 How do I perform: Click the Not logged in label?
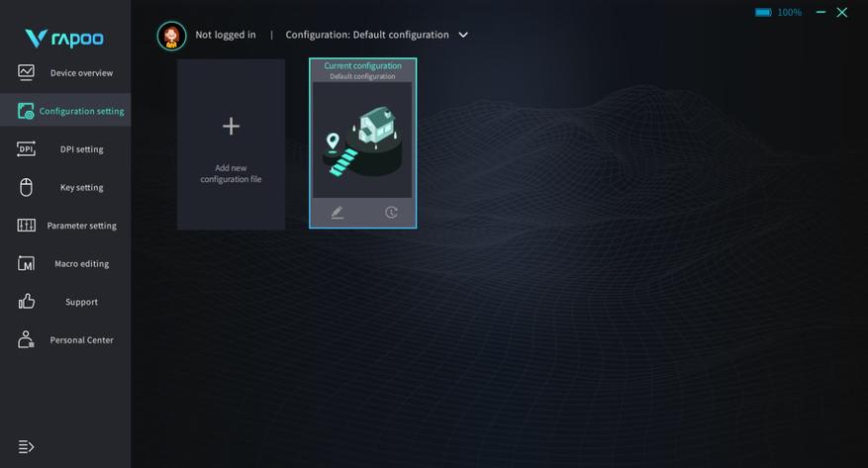click(x=226, y=35)
